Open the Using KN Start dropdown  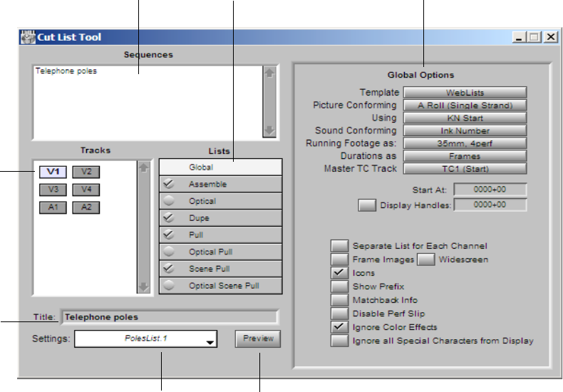(465, 118)
